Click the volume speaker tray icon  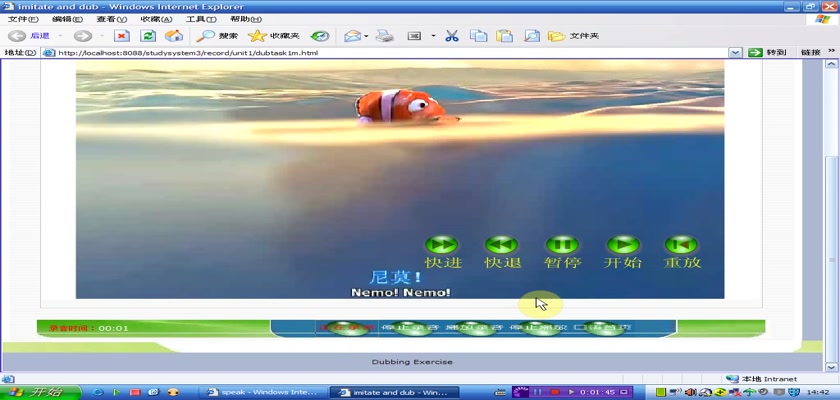(690, 393)
